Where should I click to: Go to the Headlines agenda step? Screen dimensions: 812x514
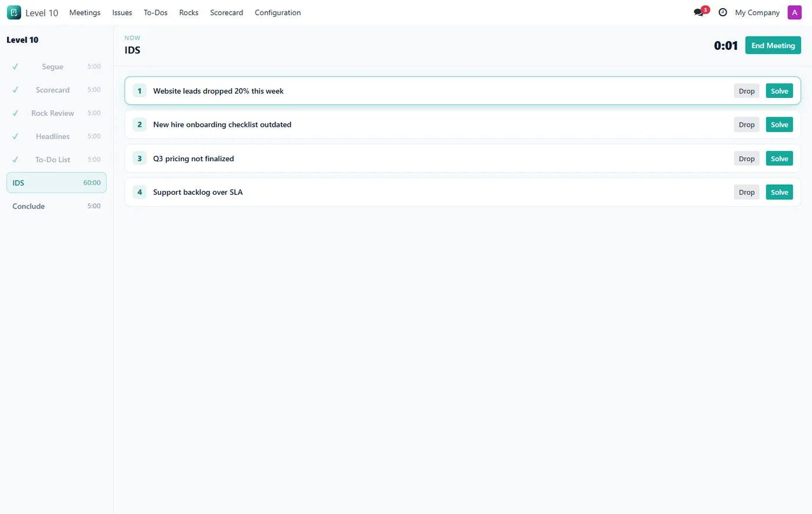click(x=56, y=136)
